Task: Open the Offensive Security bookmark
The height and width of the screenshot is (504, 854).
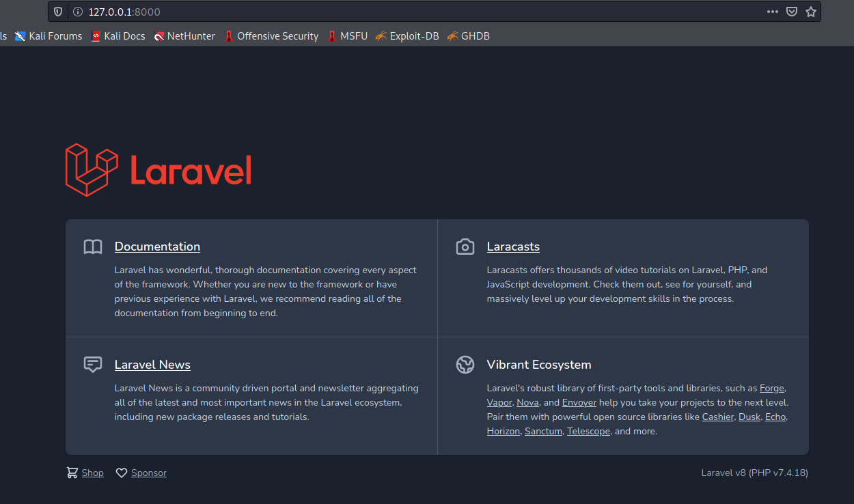Action: coord(271,36)
